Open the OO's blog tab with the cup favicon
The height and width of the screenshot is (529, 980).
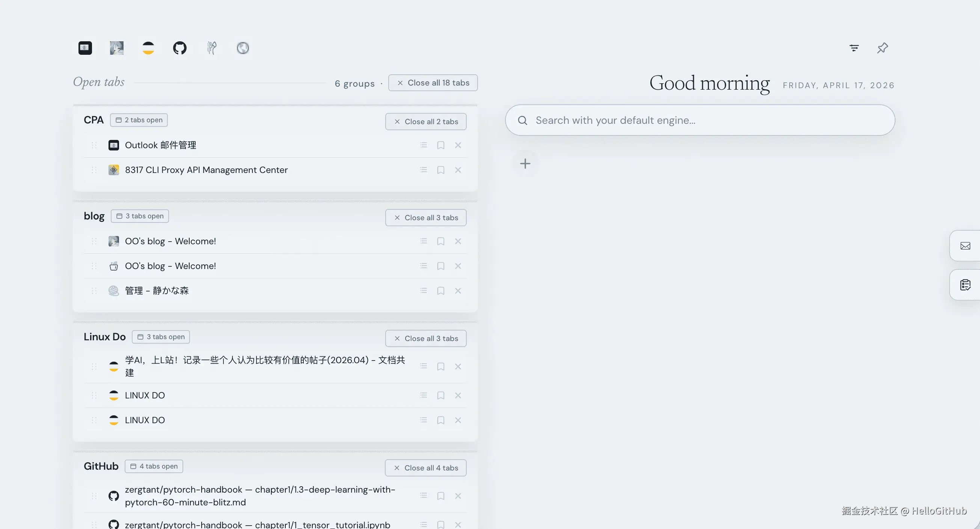click(170, 266)
